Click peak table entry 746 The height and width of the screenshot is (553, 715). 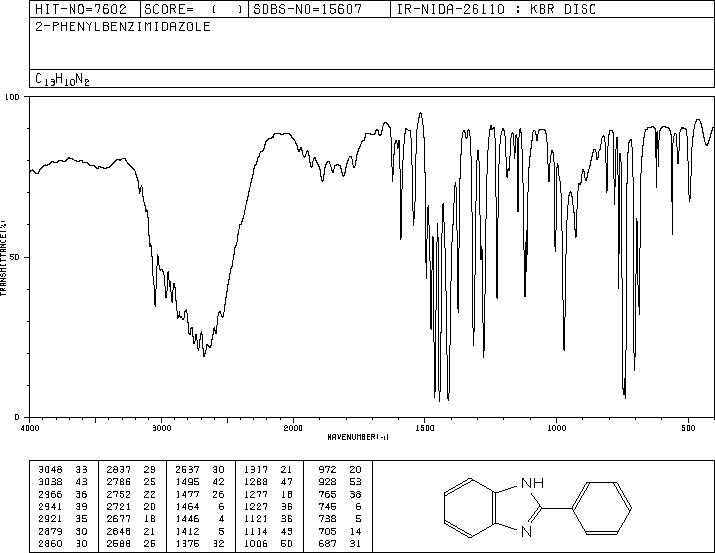pyautogui.click(x=327, y=506)
